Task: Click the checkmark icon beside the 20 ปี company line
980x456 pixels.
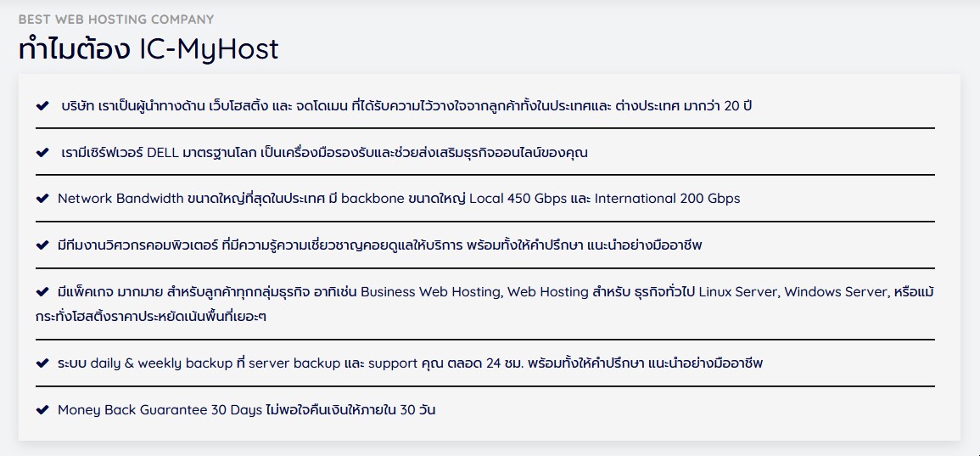Action: pos(42,105)
